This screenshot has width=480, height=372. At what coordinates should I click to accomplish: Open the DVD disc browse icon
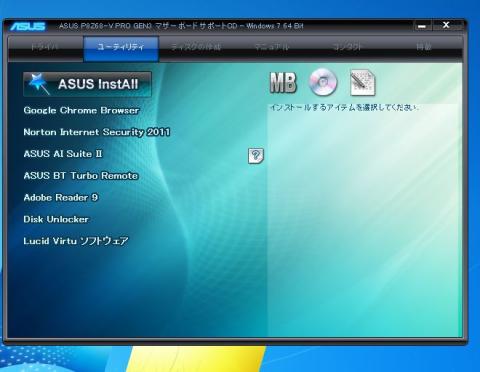point(323,82)
